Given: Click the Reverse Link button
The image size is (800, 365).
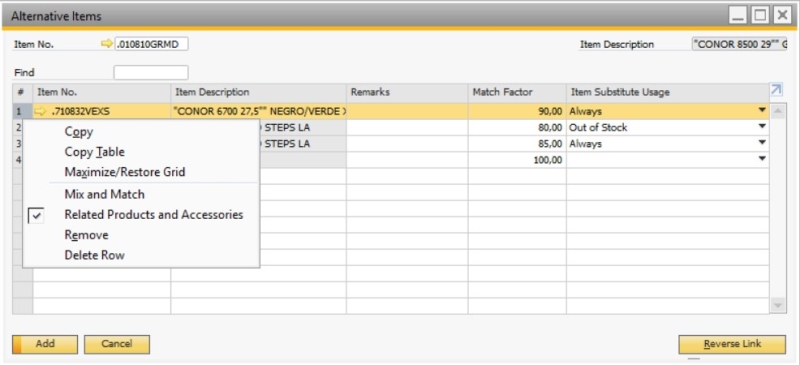Looking at the screenshot, I should [x=732, y=344].
